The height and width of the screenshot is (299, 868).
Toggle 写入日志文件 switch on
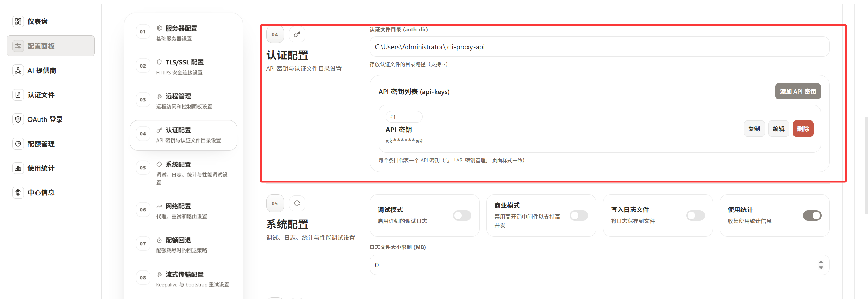tap(695, 216)
